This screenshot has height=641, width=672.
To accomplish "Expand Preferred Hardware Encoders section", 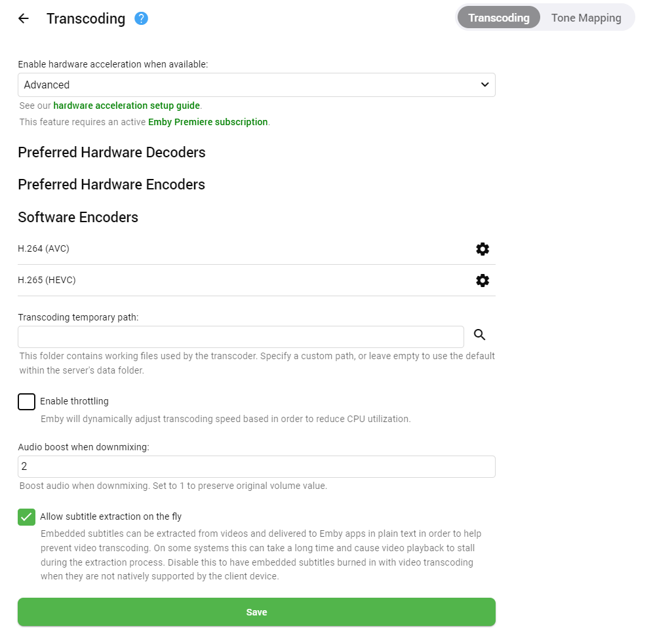I will pyautogui.click(x=111, y=185).
